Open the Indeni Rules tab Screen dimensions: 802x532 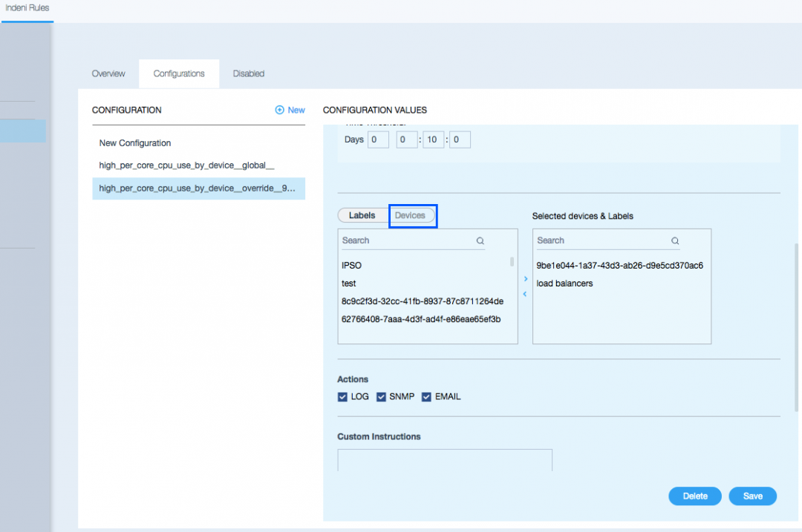click(26, 7)
